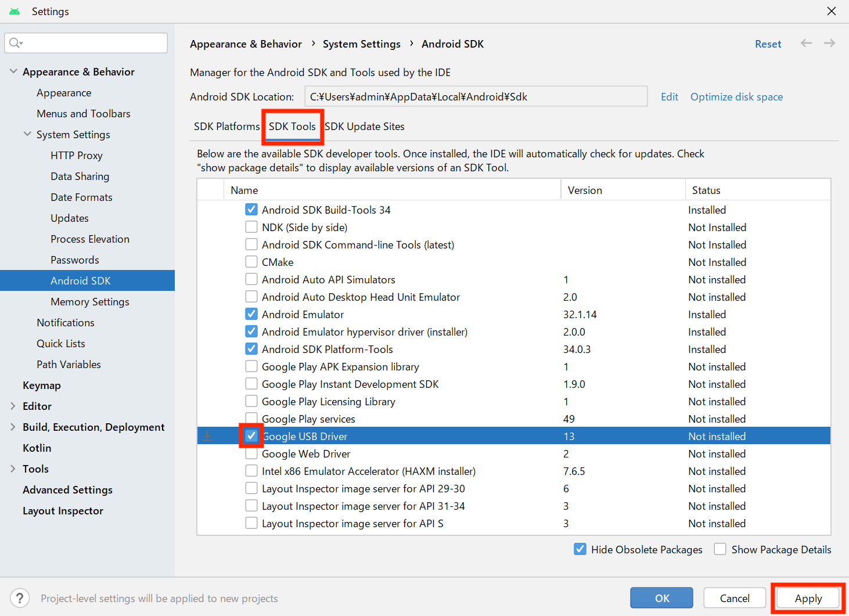Select Path Variables
Viewport: 849px width, 616px height.
69,365
